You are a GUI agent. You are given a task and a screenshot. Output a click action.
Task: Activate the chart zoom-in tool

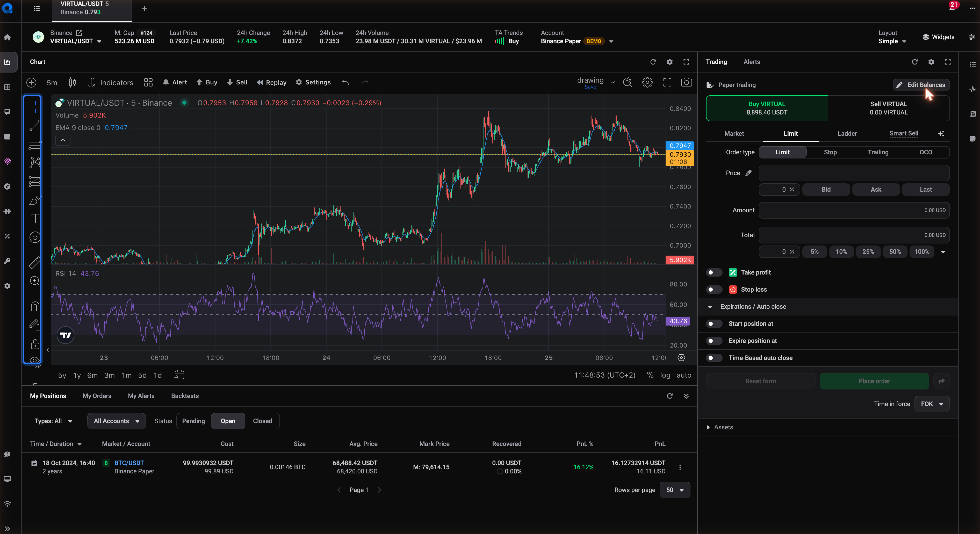[x=35, y=281]
